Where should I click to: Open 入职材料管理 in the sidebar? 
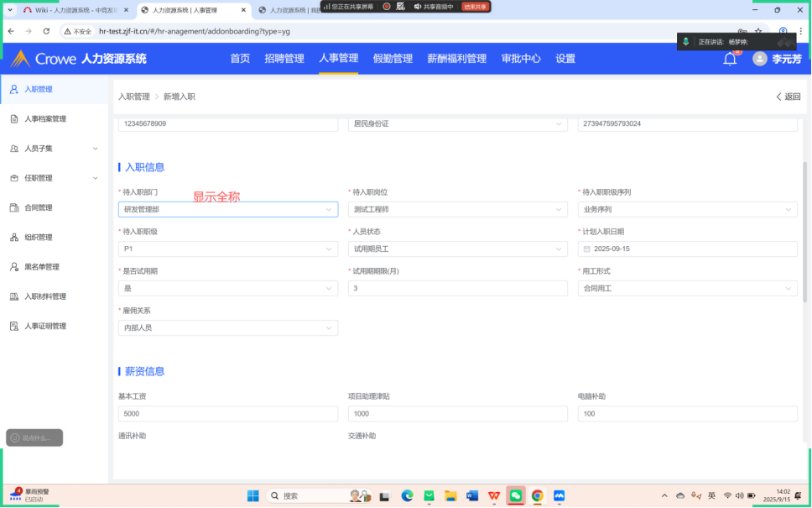tap(44, 296)
